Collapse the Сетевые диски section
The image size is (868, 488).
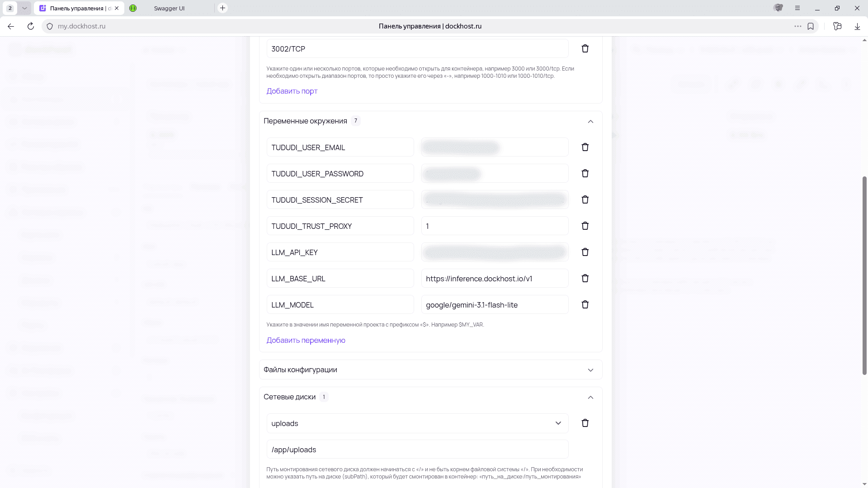pyautogui.click(x=590, y=397)
